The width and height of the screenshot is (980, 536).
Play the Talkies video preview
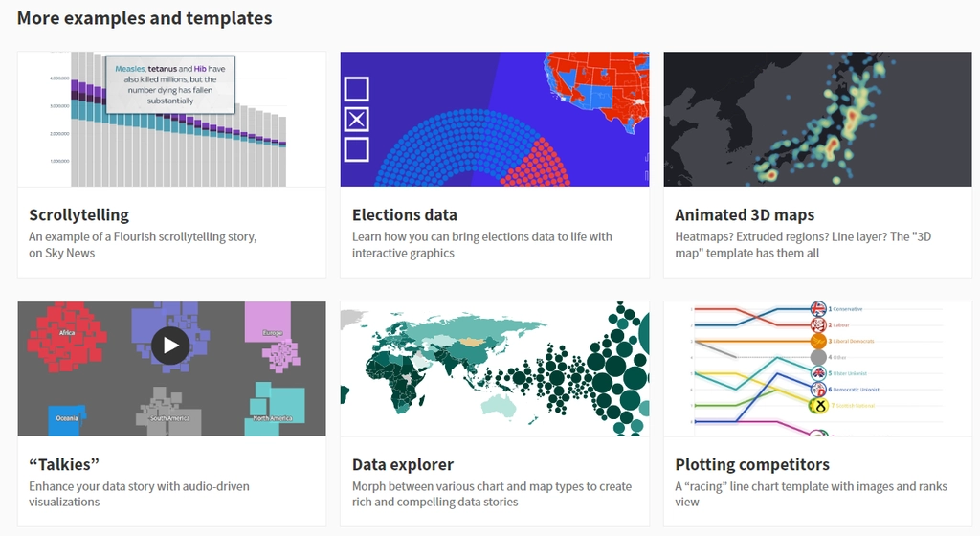pyautogui.click(x=170, y=345)
